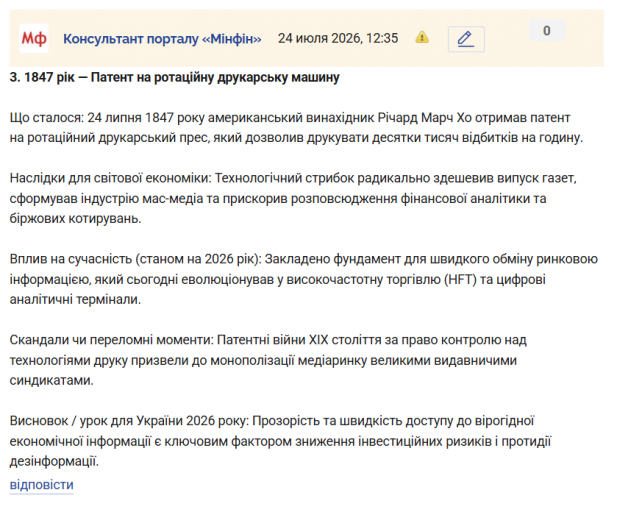Click the yellow warning triangle icon
Viewport: 617px width, 512px height.
coord(422,37)
